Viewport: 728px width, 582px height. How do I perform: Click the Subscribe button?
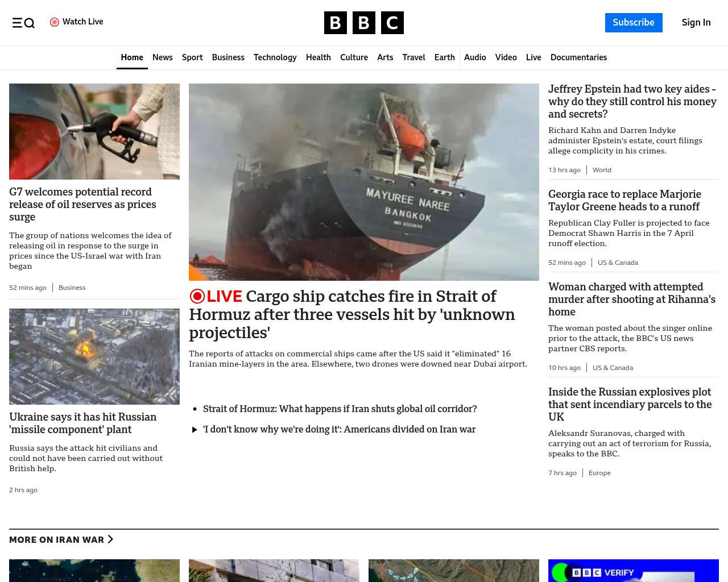coord(634,23)
